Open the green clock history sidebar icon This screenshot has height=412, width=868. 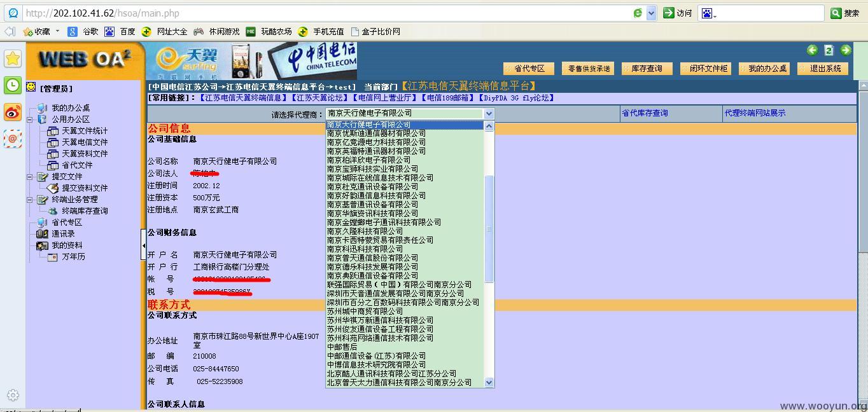(13, 85)
